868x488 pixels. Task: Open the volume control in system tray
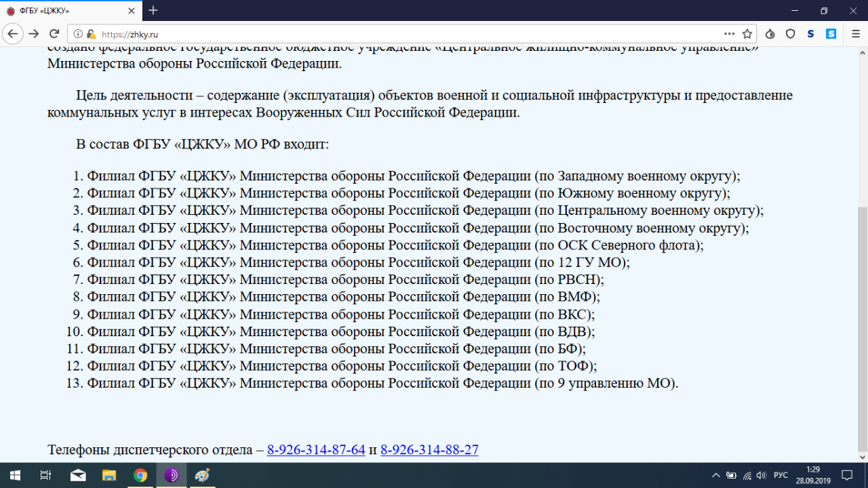click(x=761, y=475)
